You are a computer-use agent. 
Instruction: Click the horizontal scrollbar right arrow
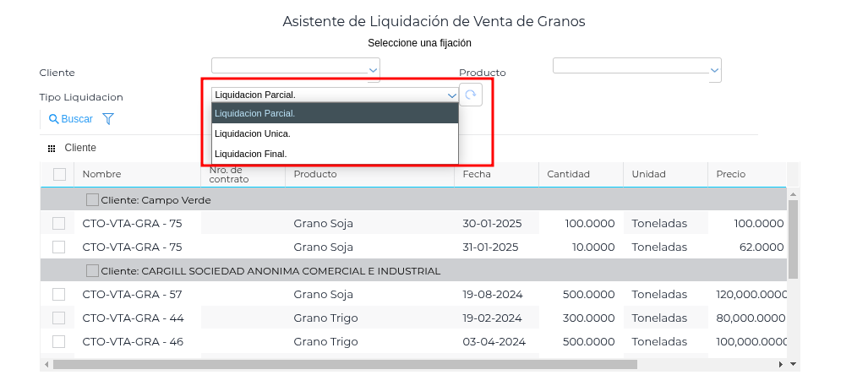click(x=781, y=364)
